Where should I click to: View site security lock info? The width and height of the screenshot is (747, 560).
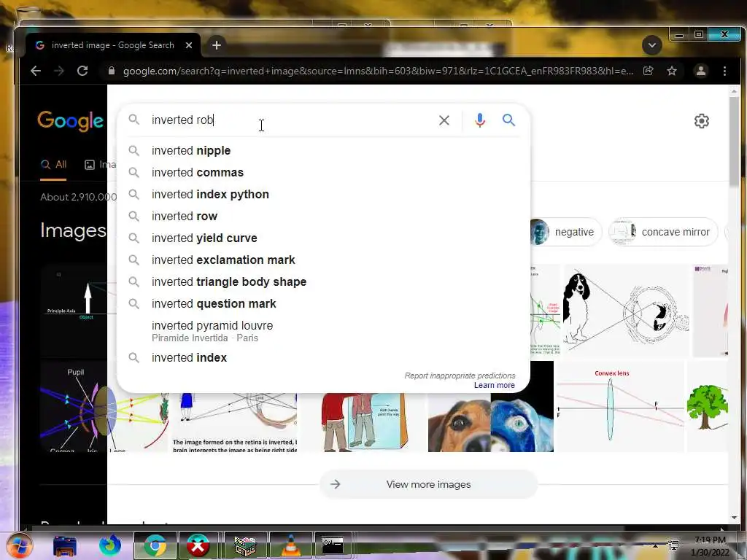click(112, 71)
